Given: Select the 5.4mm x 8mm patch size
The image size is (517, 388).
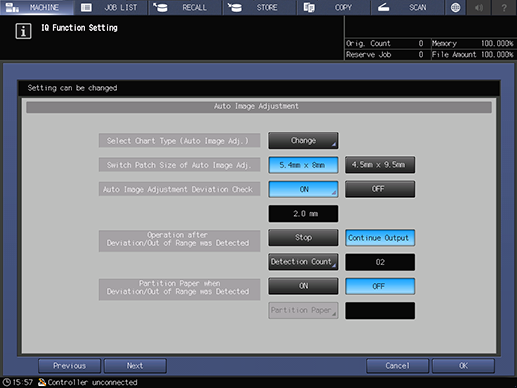Looking at the screenshot, I should point(303,165).
